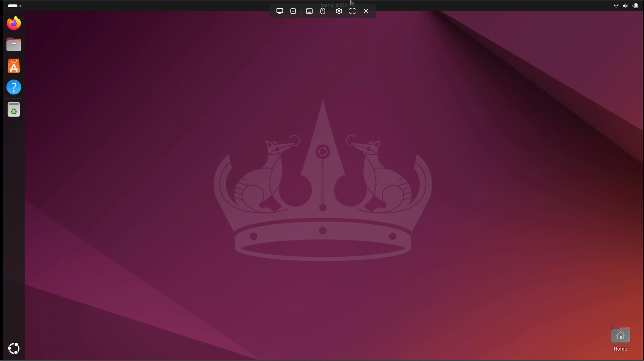The height and width of the screenshot is (361, 644).
Task: Open Activities workspace indicator in top bar
Action: coord(15,6)
